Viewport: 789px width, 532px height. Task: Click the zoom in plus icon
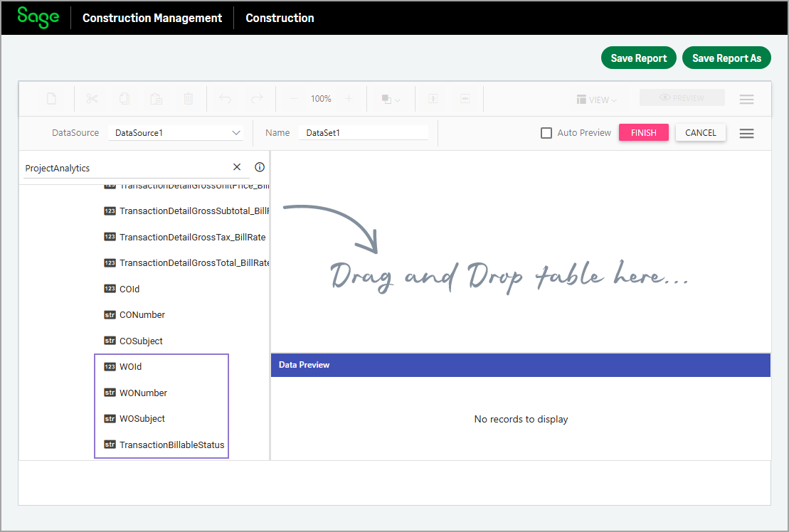[349, 99]
